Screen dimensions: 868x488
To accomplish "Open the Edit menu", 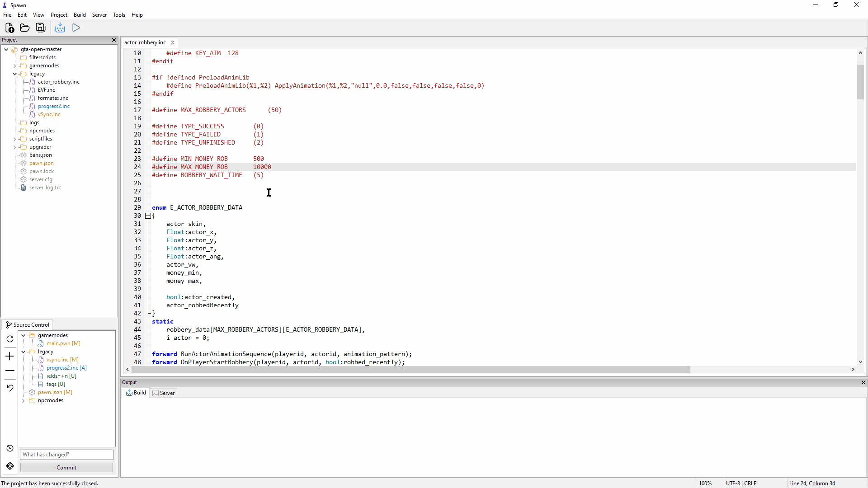I will 22,15.
